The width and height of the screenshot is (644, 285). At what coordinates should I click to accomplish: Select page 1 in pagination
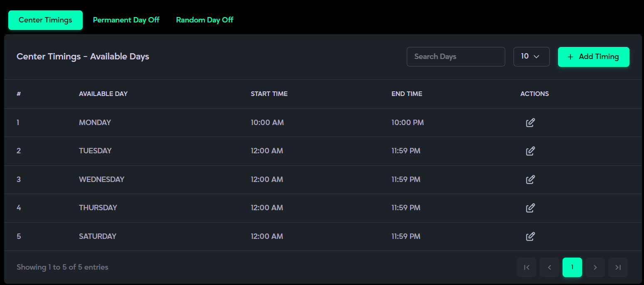572,268
